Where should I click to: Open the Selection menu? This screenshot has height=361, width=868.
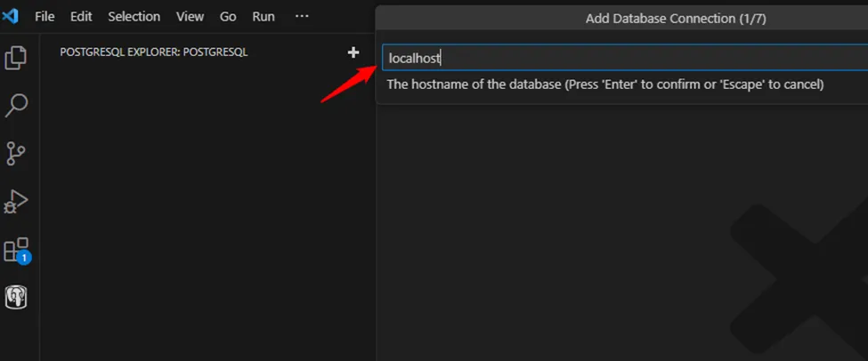click(134, 16)
